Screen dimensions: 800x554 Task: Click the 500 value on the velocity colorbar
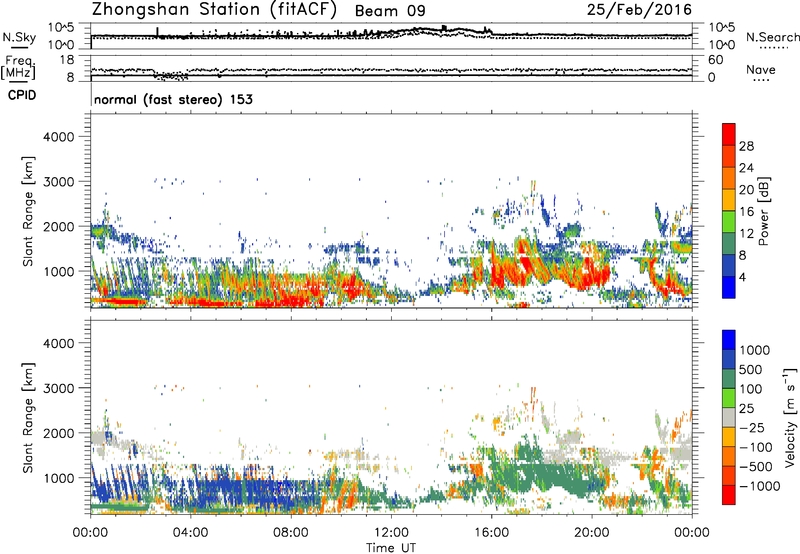[x=751, y=369]
